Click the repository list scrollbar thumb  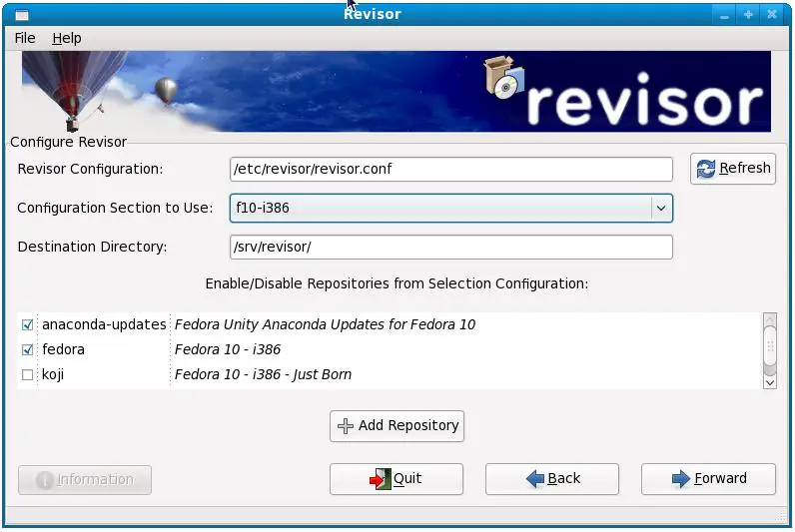click(770, 345)
